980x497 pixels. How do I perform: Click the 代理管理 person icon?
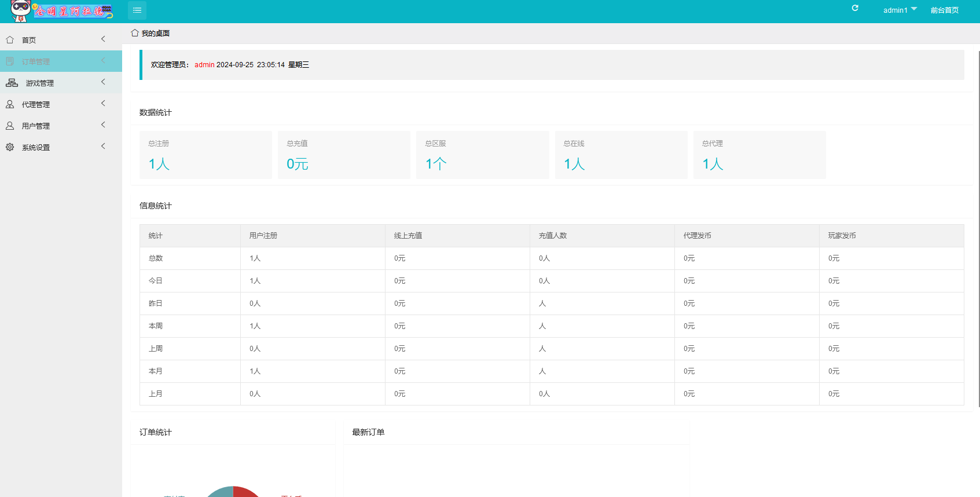pos(10,104)
